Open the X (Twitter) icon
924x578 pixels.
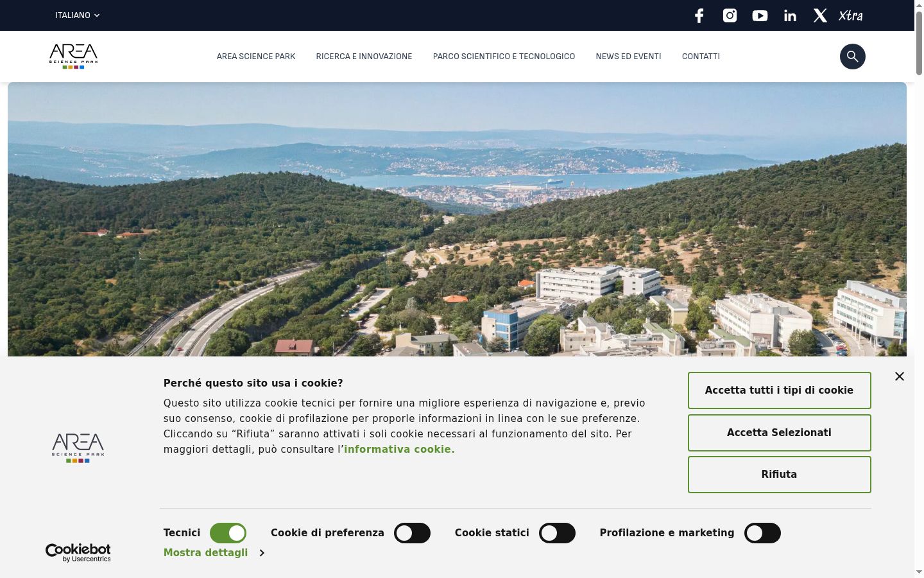(820, 15)
